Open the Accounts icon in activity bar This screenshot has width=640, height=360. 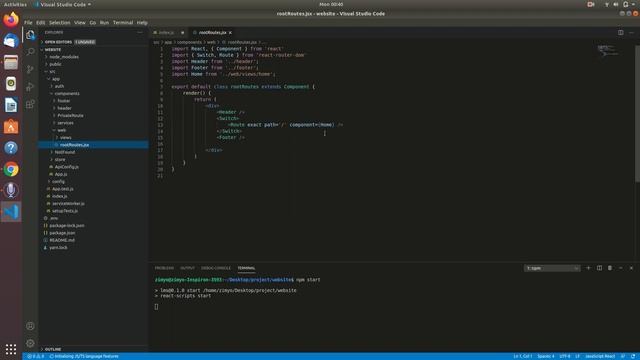pos(30,326)
